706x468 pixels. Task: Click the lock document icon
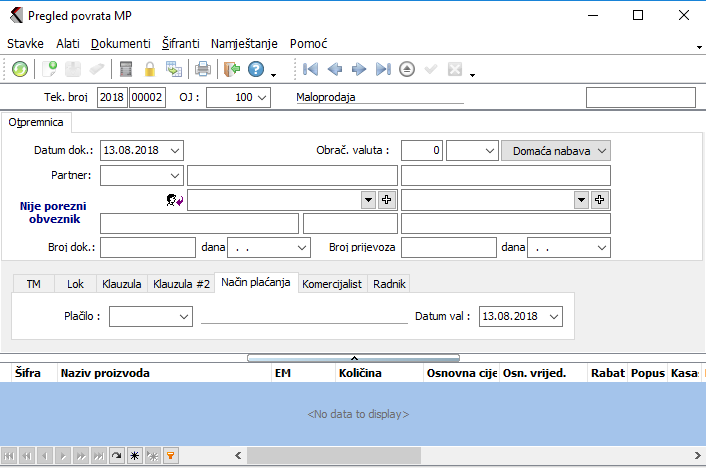point(150,69)
